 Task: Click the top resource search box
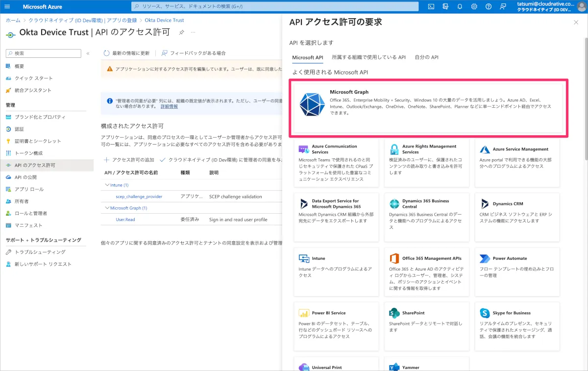pyautogui.click(x=275, y=6)
